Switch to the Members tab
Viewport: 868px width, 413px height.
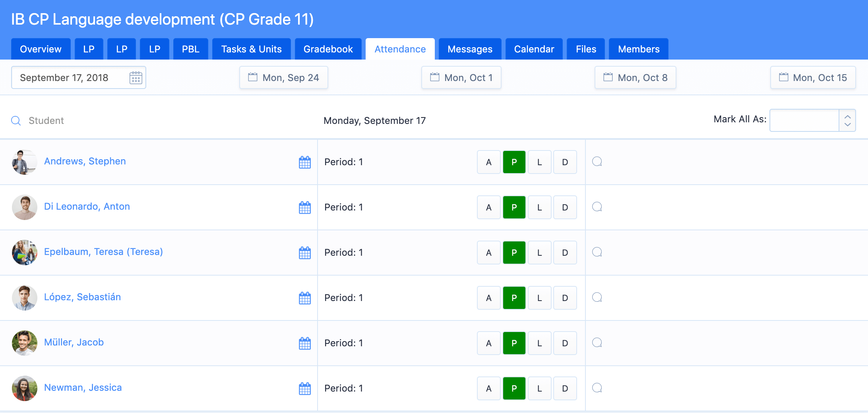point(639,49)
